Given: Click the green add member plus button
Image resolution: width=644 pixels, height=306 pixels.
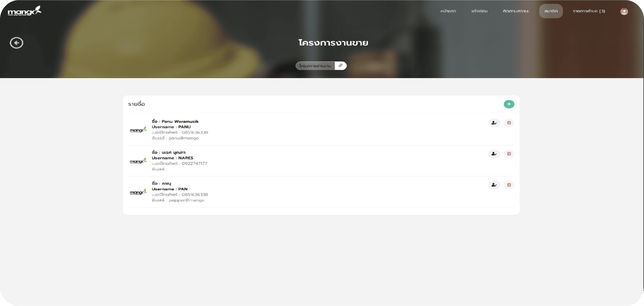Looking at the screenshot, I should point(509,104).
